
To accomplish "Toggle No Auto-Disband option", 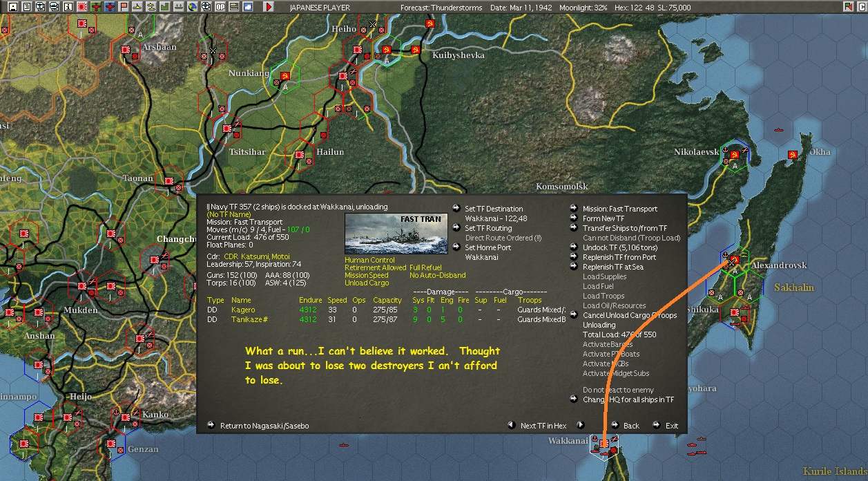I will (x=438, y=275).
